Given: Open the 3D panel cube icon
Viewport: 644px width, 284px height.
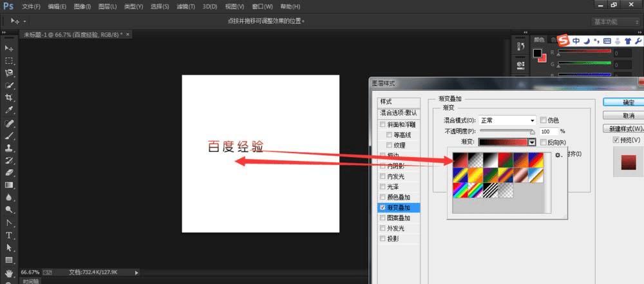Looking at the screenshot, I should [x=521, y=64].
